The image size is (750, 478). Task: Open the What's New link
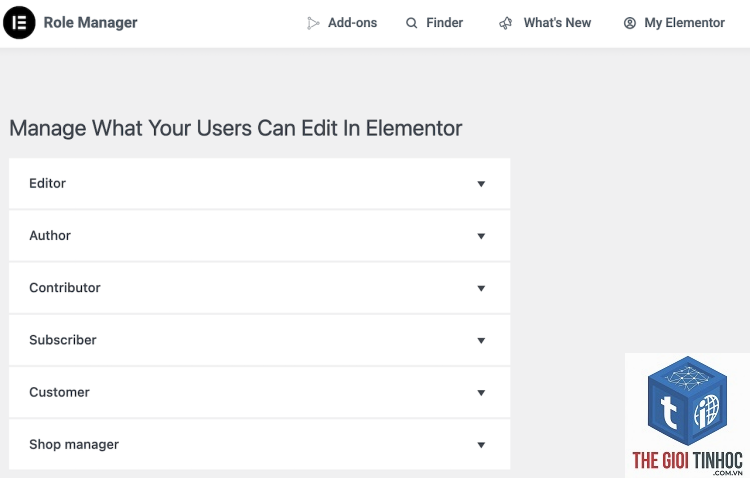[557, 22]
